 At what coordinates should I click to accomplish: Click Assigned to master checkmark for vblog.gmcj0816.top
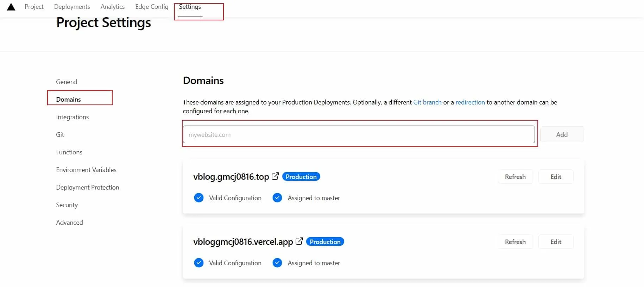coord(277,198)
